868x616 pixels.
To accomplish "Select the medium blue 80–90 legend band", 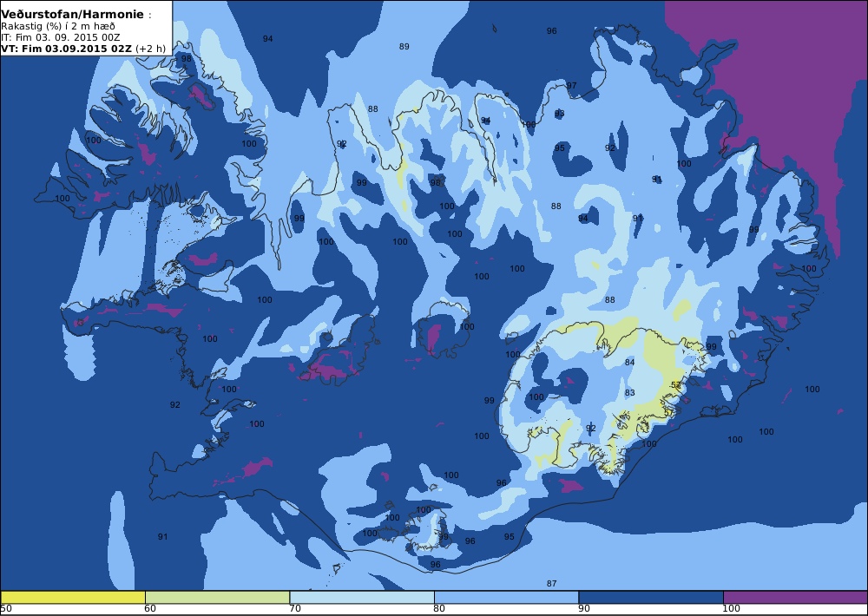I will pos(506,597).
